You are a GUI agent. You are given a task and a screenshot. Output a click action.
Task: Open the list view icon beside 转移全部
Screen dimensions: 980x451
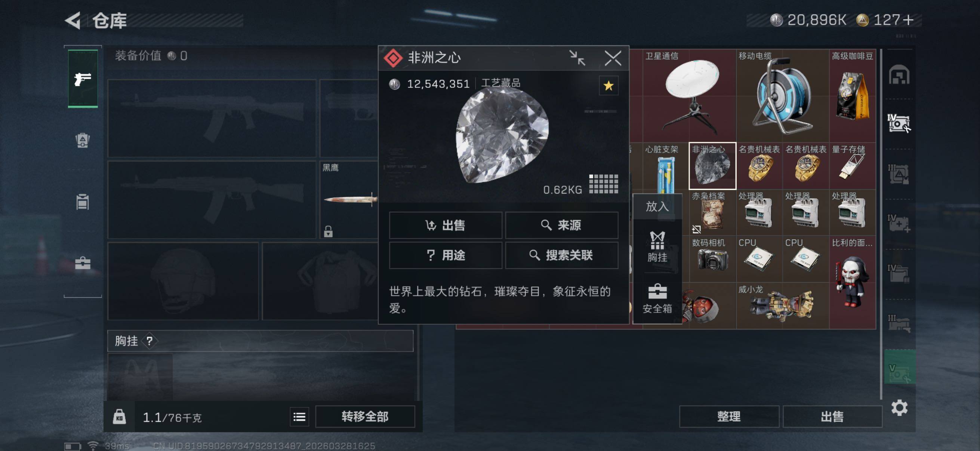pyautogui.click(x=299, y=417)
